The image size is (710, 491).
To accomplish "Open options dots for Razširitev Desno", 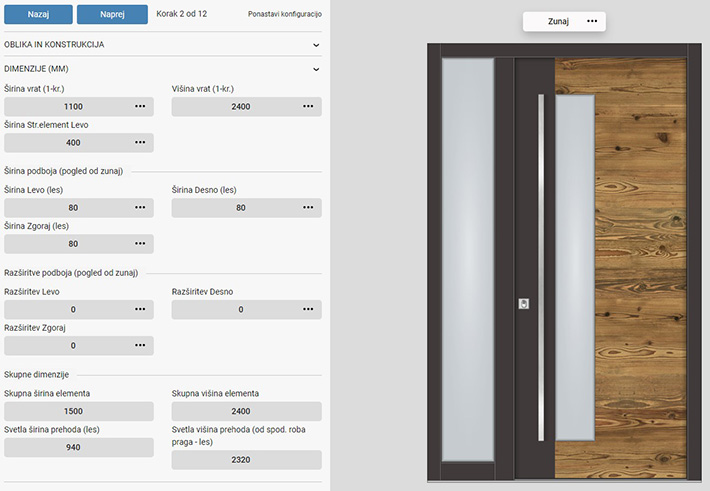I will pos(307,310).
